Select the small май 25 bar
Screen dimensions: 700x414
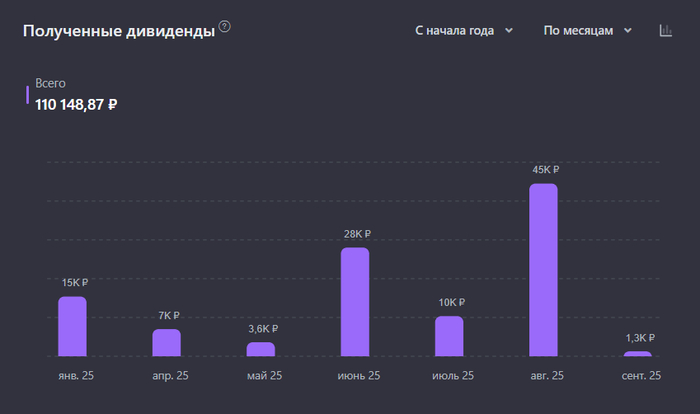pyautogui.click(x=260, y=349)
